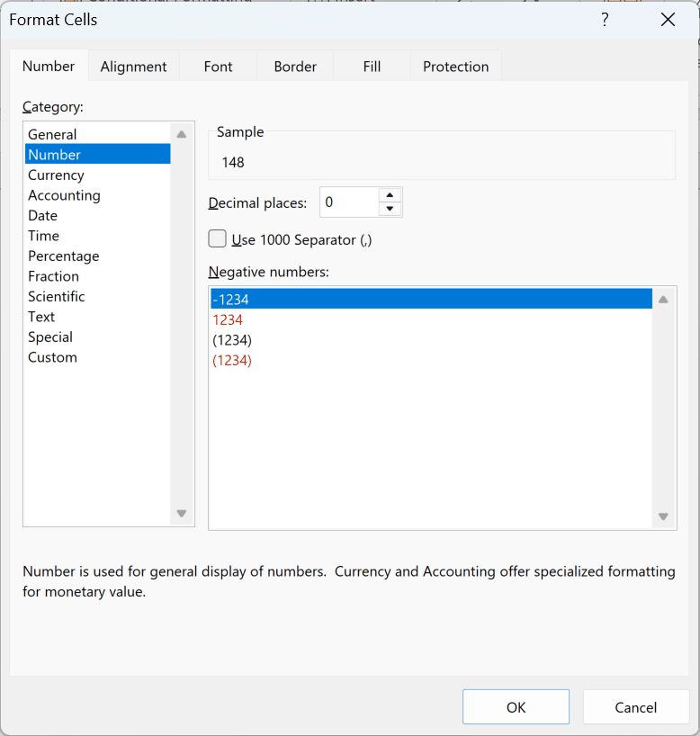Select red 1234 negative format
This screenshot has width=700, height=736.
point(432,319)
